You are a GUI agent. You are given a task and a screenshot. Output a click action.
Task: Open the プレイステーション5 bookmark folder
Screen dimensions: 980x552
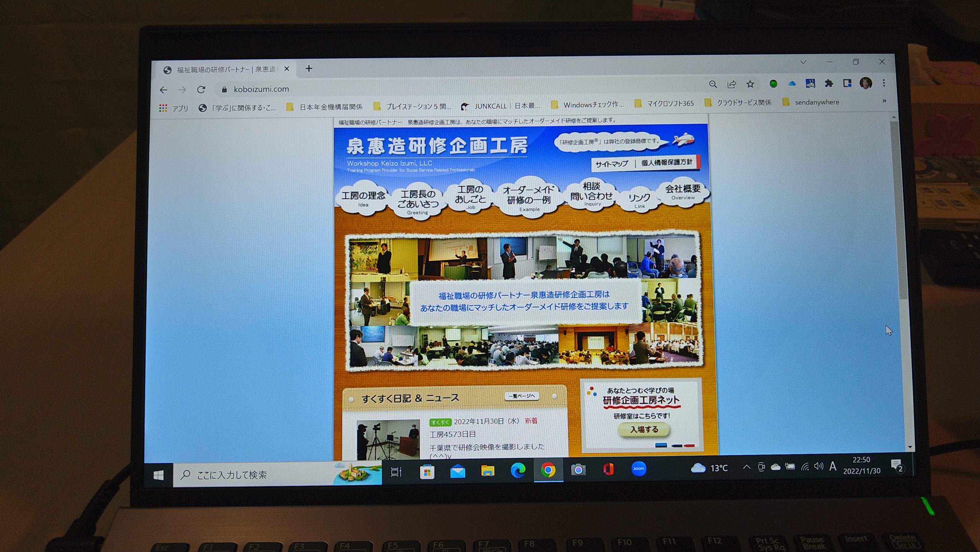(413, 106)
